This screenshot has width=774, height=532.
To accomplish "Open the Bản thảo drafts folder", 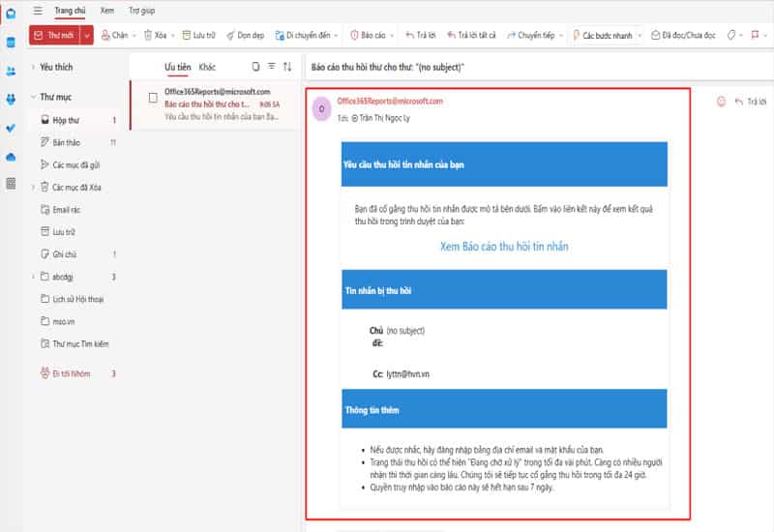I will (x=74, y=142).
